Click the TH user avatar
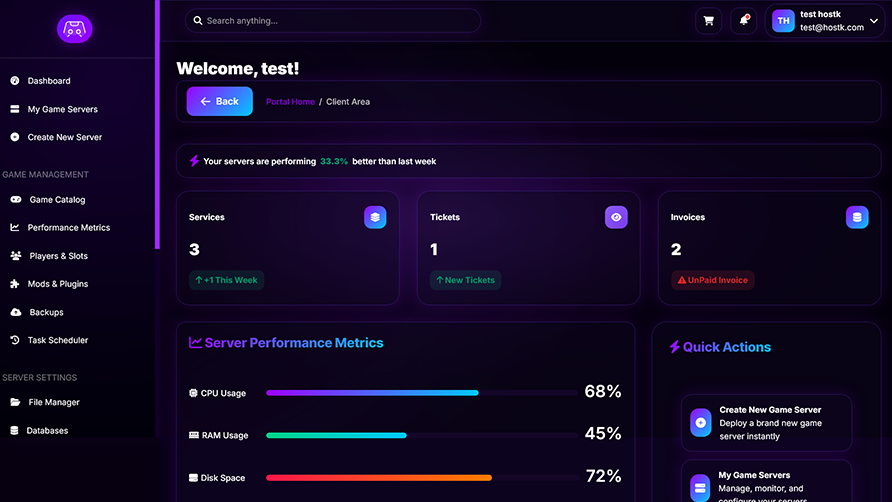Screen dimensions: 892x502 (783, 21)
